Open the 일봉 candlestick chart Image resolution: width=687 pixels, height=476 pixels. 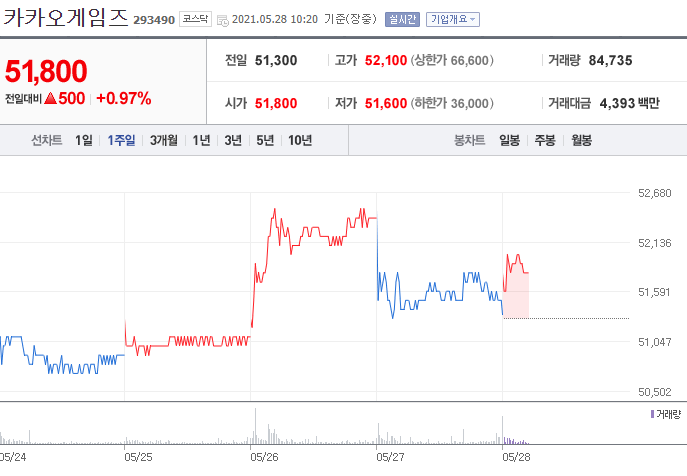tap(510, 140)
